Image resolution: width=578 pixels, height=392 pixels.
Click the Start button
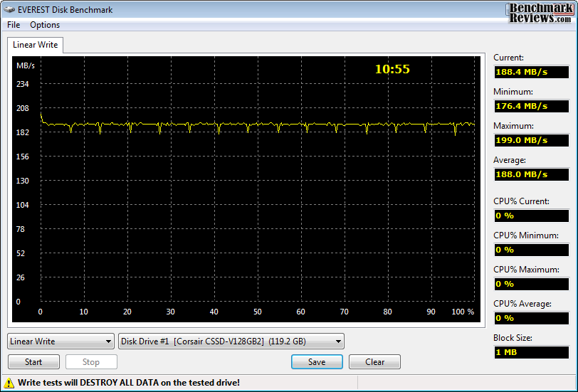click(x=33, y=362)
